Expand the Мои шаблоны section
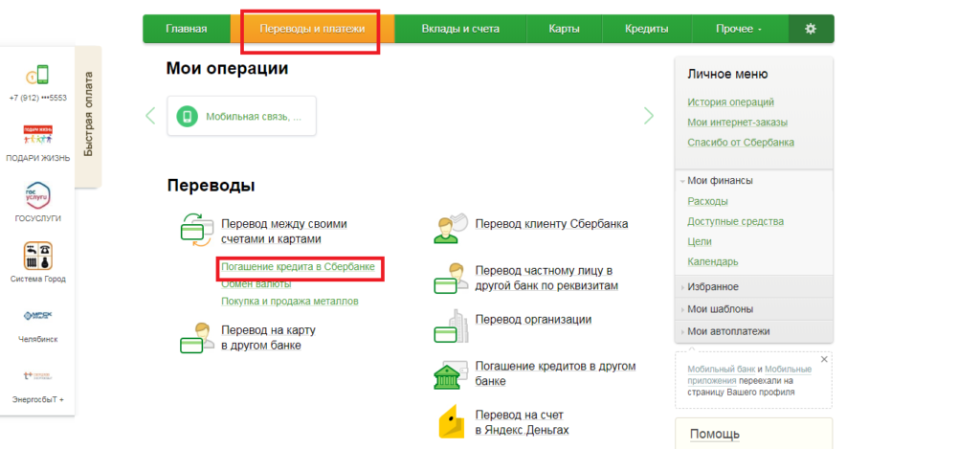 tap(720, 309)
